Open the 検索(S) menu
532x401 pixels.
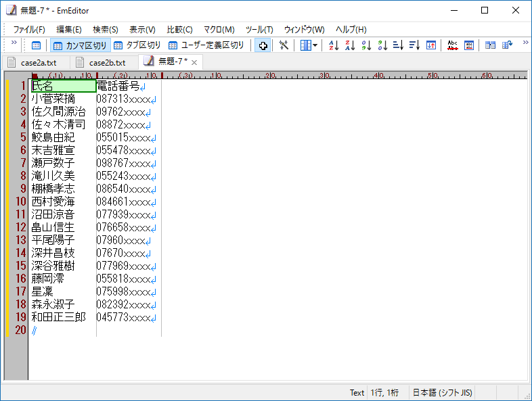click(106, 30)
